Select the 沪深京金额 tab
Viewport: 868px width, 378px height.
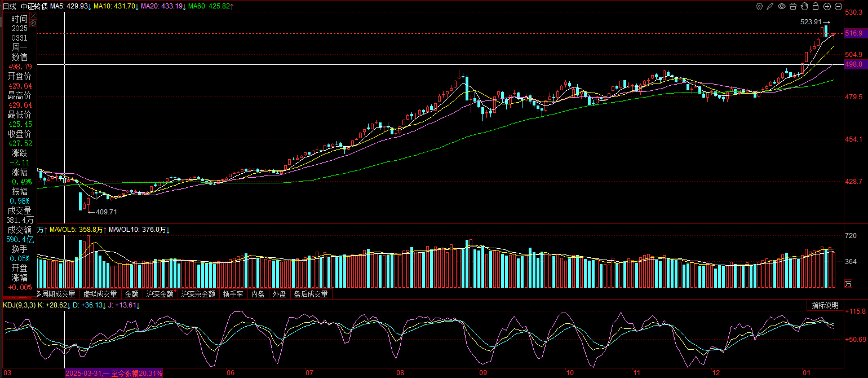point(198,294)
